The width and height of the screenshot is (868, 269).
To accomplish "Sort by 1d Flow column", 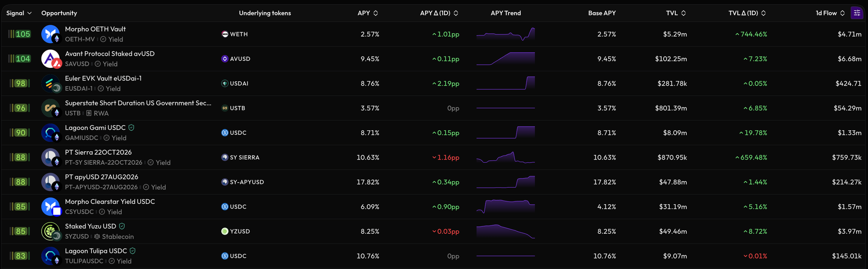I will point(830,13).
